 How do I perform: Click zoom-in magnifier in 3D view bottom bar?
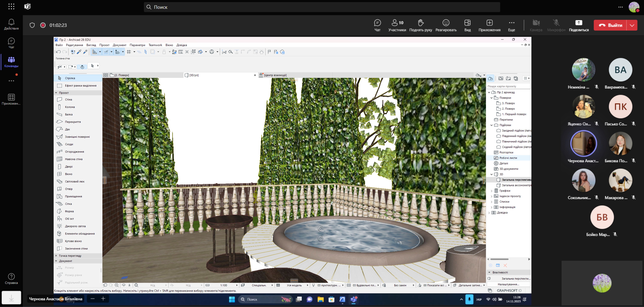point(117,285)
